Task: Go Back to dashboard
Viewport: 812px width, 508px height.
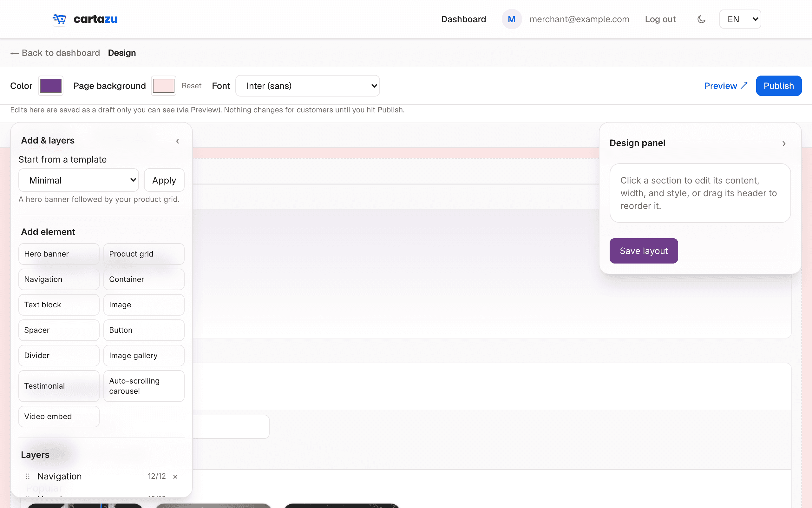Action: pyautogui.click(x=55, y=53)
